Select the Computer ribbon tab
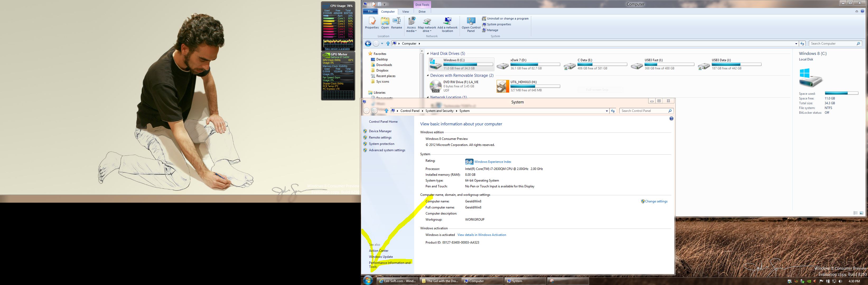Screen dimensions: 868x285 388,11
